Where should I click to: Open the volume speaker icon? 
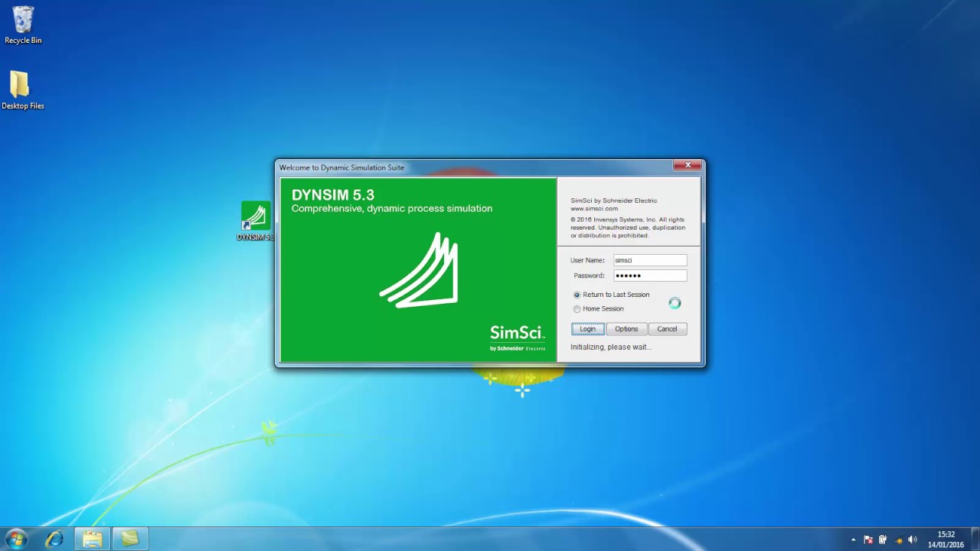click(x=912, y=540)
